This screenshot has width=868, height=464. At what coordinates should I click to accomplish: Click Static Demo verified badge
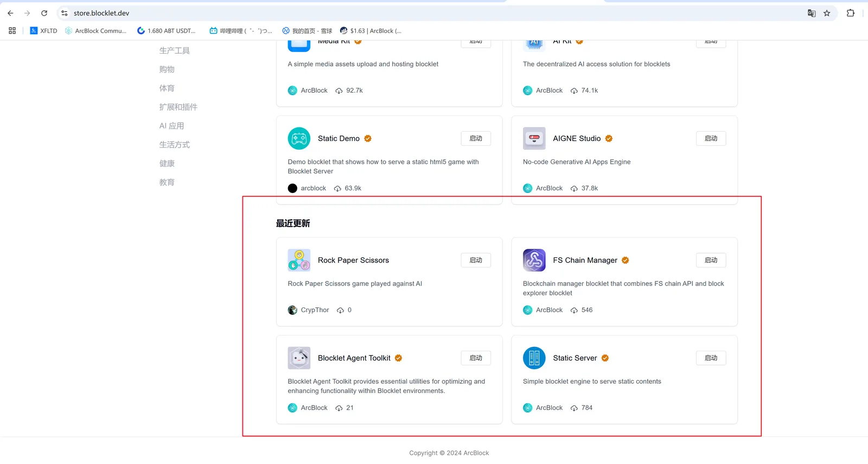click(x=368, y=138)
